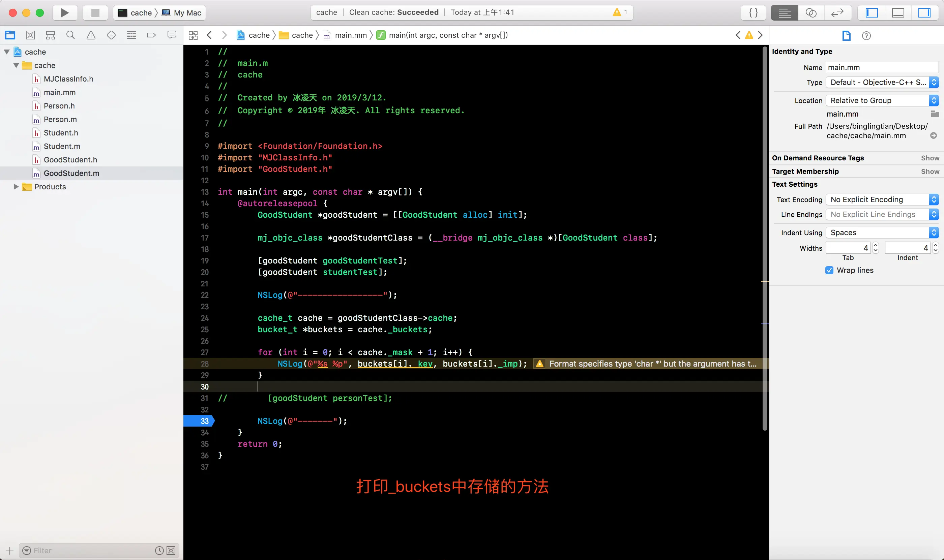
Task: Open the Find navigator (magnifier icon)
Action: click(x=70, y=35)
